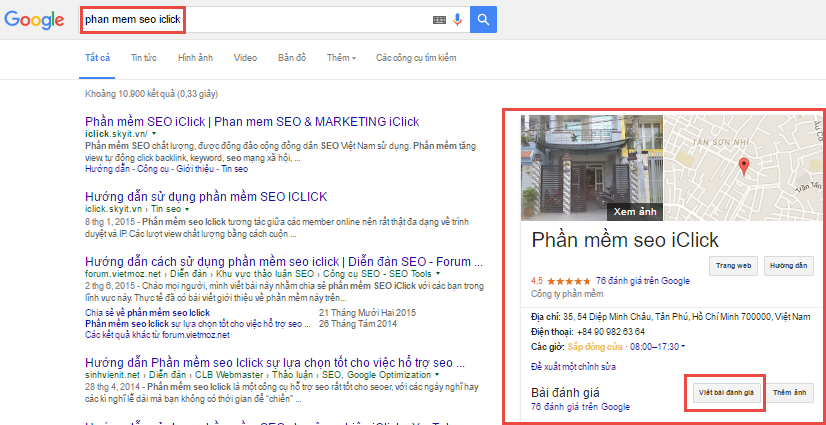
Task: Click Các kết quả khác từ forum.vietmoz.net
Action: pos(158,335)
